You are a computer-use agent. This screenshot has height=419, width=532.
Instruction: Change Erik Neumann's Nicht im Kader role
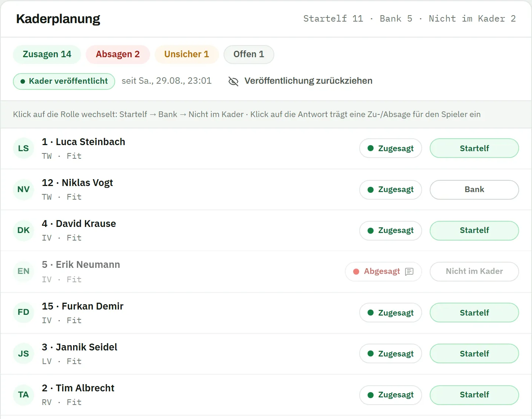[474, 271]
